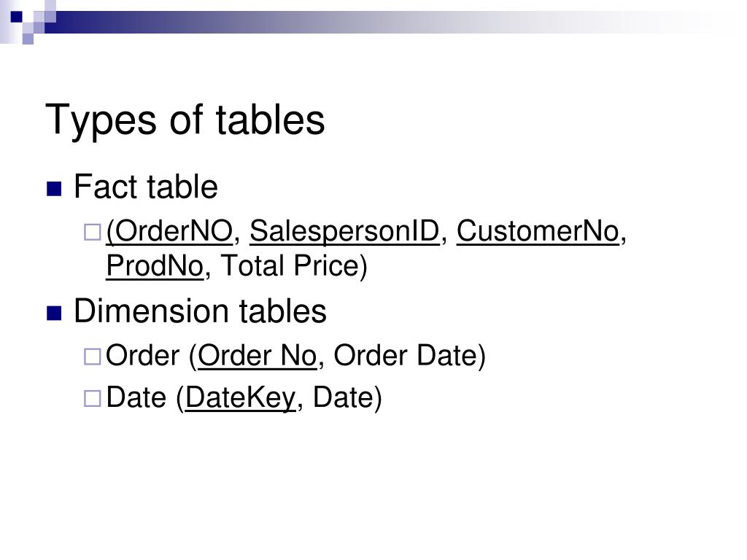Click the hollow square bullet before OrderNO

tap(92, 233)
